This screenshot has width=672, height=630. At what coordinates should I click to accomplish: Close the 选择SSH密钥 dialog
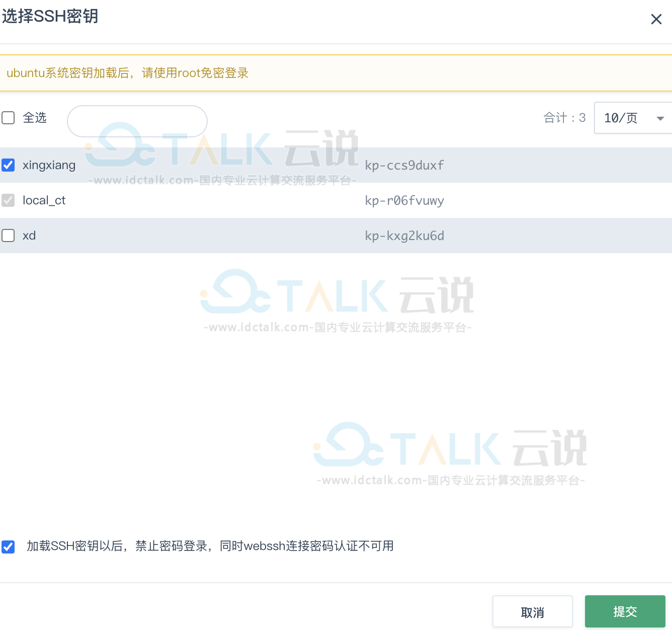point(656,19)
